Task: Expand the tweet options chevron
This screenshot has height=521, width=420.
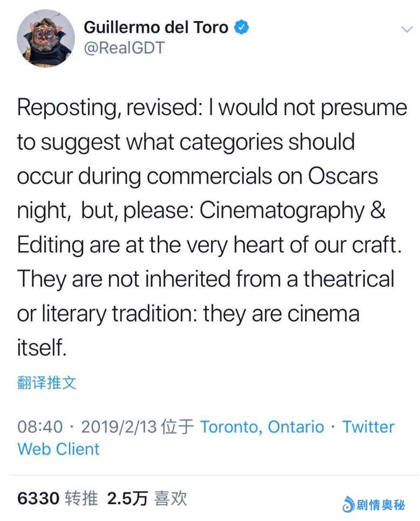Action: [406, 29]
